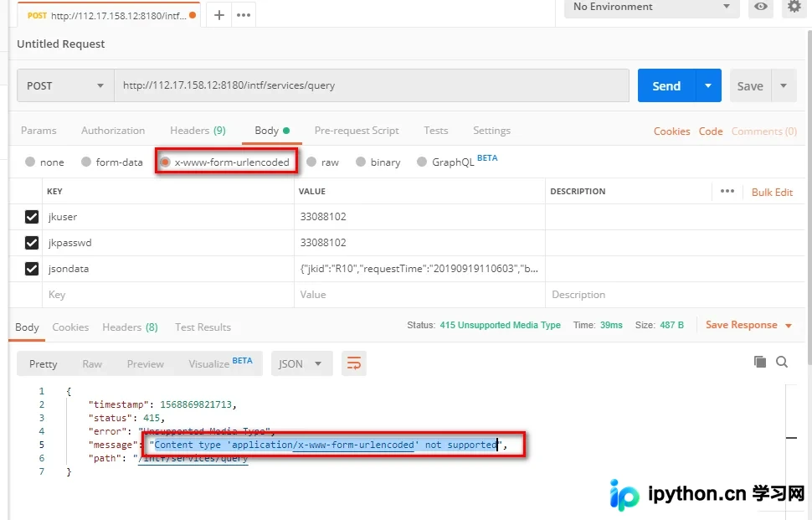The width and height of the screenshot is (812, 520).
Task: Open tab options ellipsis menu
Action: [x=244, y=15]
